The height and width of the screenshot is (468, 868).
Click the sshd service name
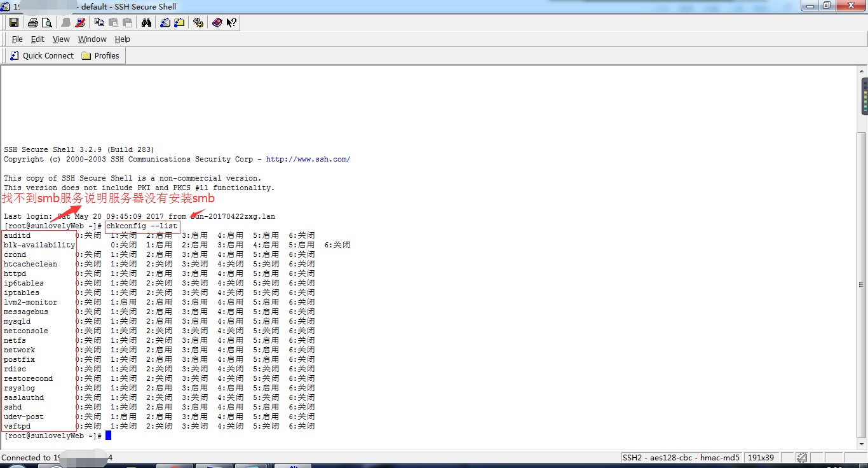pyautogui.click(x=13, y=407)
